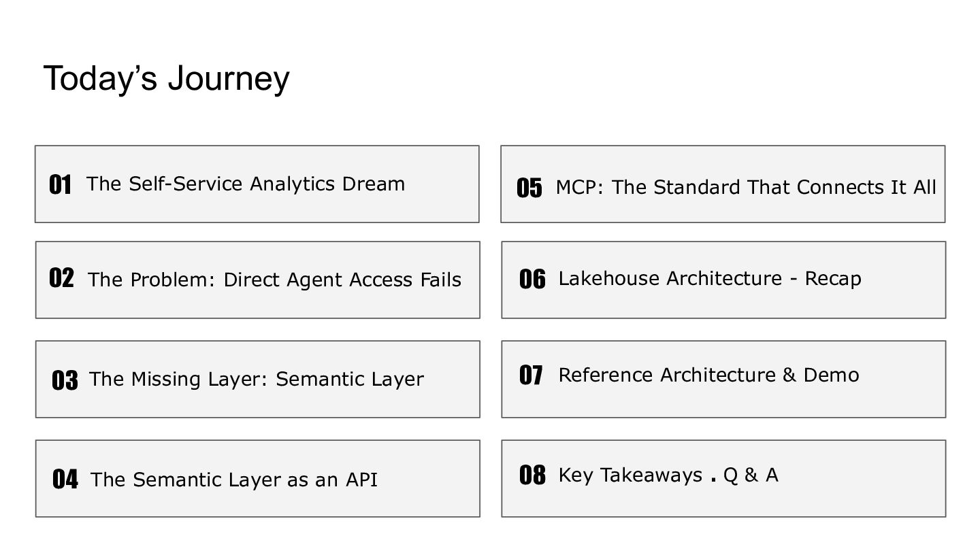Viewport: 980px width, 551px height.
Task: Select the 02 number label
Action: tap(61, 278)
